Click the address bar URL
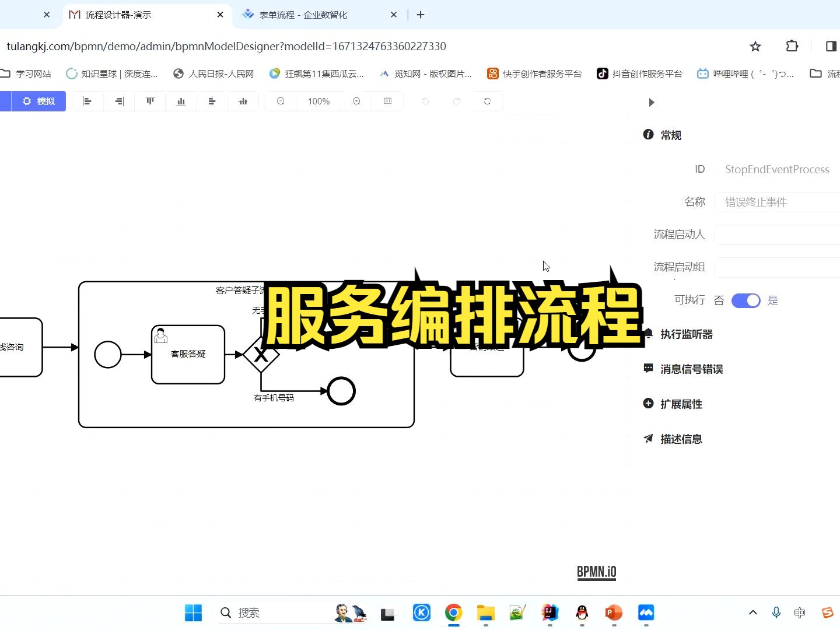The image size is (840, 630). (226, 46)
